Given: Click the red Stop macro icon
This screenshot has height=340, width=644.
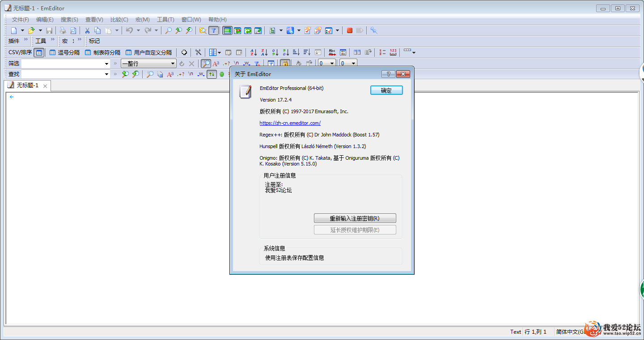Looking at the screenshot, I should tap(350, 30).
